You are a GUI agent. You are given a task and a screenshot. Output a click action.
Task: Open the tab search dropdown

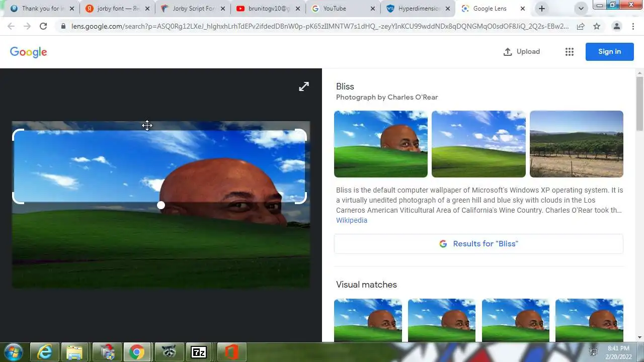pos(581,9)
